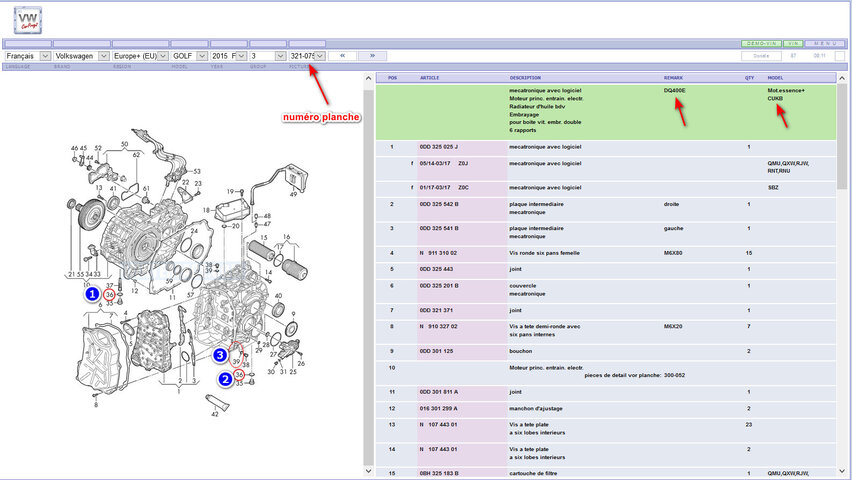The width and height of the screenshot is (852, 480).
Task: Click the parts table scroll up arrow
Action: point(842,79)
